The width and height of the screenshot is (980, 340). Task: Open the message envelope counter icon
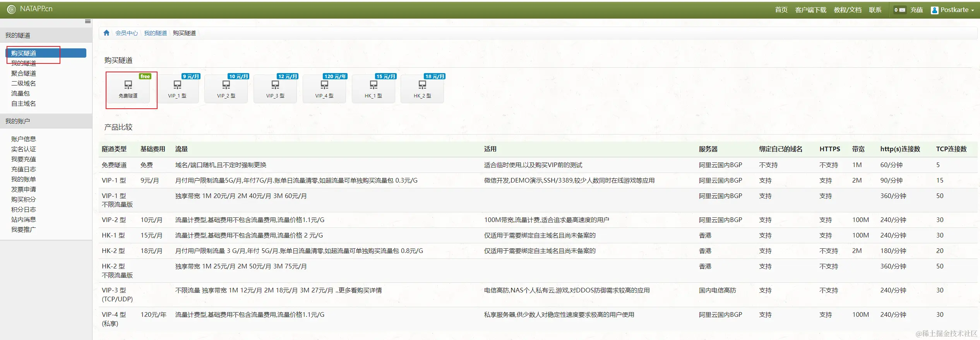900,10
